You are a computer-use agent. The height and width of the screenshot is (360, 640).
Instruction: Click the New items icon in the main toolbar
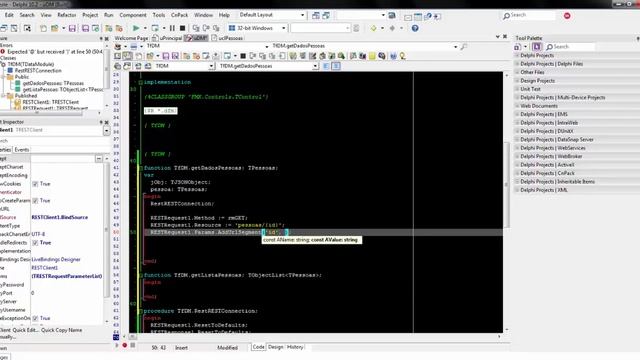[43, 28]
